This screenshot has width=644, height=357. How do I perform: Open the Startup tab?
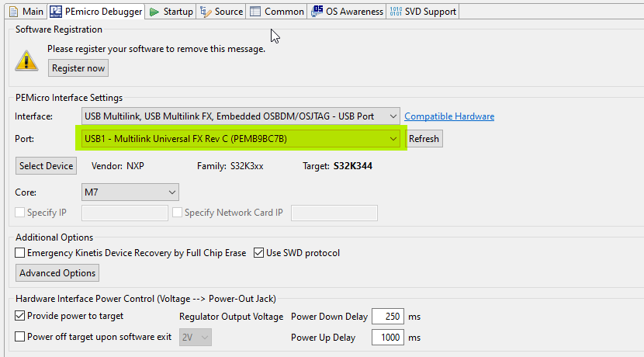click(x=171, y=12)
